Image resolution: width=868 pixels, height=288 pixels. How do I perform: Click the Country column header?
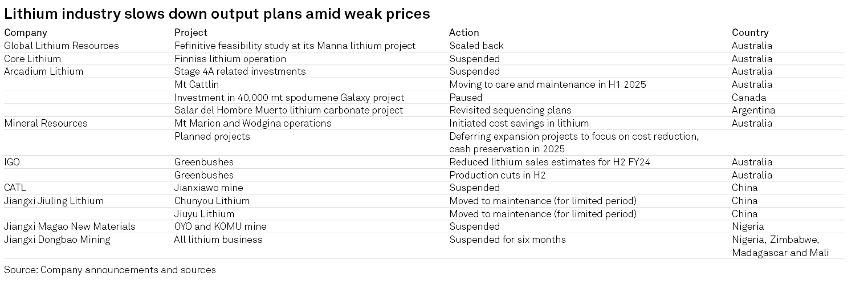pyautogui.click(x=750, y=33)
